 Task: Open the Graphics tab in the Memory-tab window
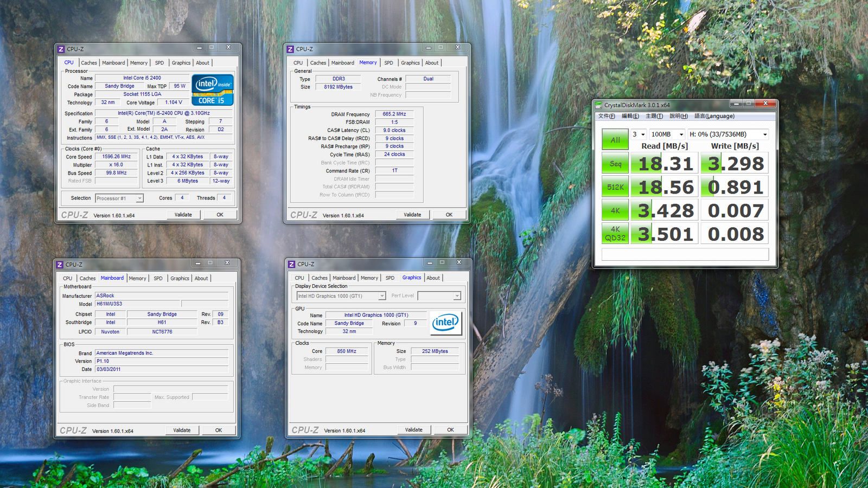(411, 63)
